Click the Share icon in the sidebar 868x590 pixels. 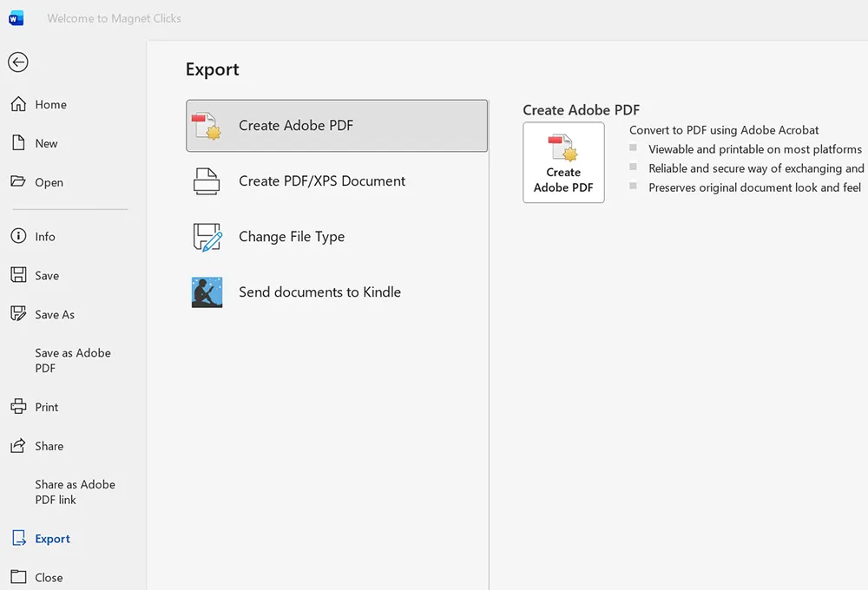(x=19, y=446)
